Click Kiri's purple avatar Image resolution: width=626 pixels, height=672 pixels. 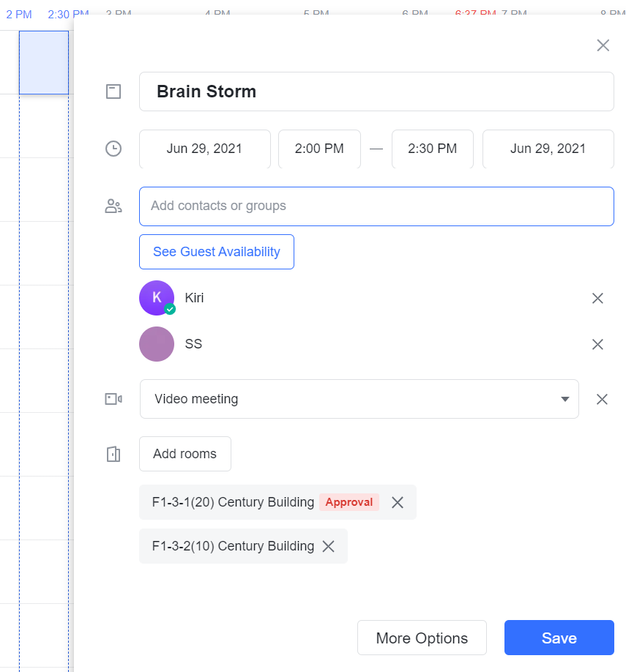tap(157, 298)
